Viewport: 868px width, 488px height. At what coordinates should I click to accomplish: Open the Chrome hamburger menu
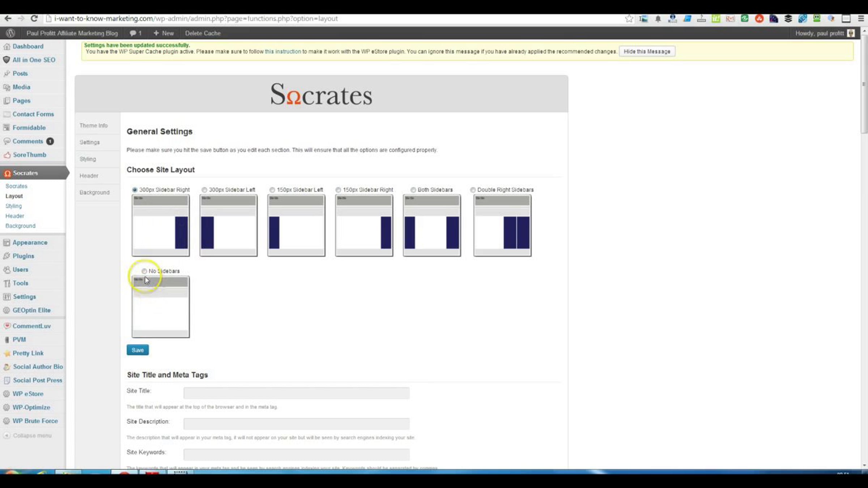coord(861,18)
